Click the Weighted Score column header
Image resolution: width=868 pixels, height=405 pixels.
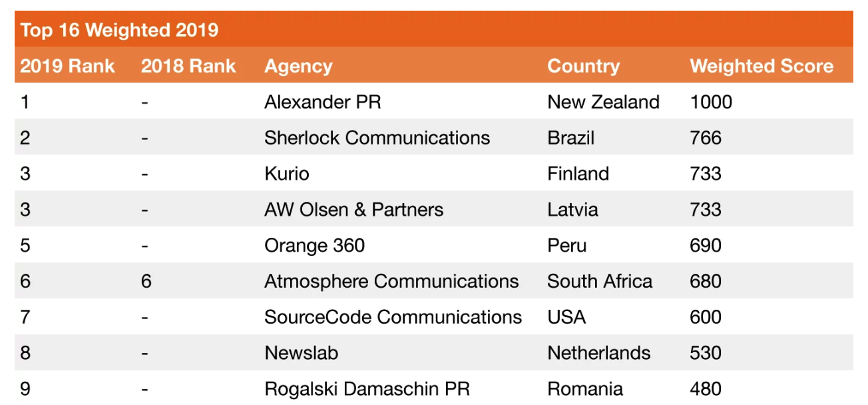[761, 67]
